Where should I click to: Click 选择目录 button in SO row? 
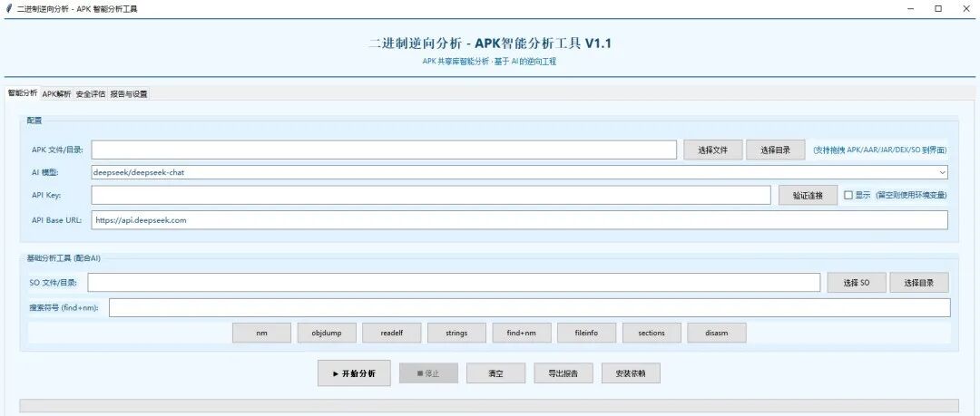point(918,283)
